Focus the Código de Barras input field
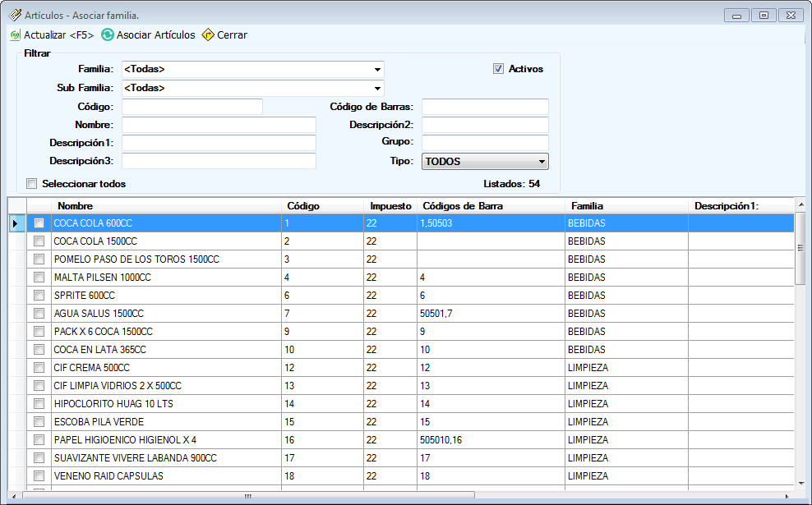 point(485,107)
